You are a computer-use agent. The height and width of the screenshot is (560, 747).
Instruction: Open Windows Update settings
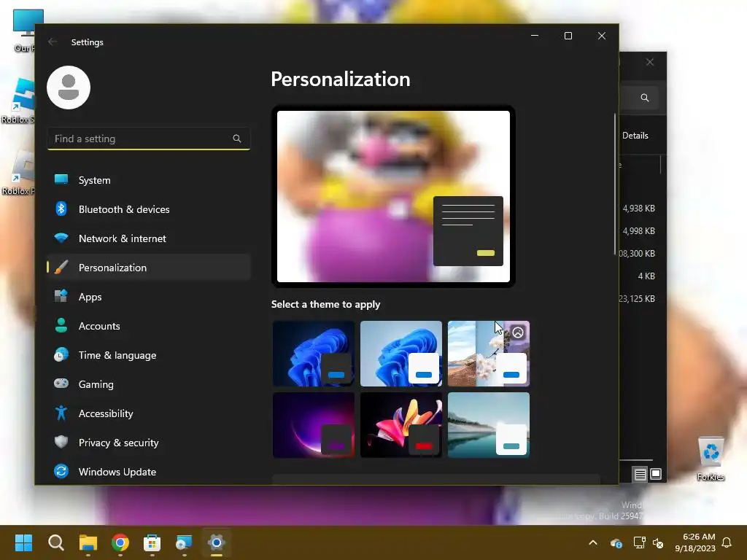pyautogui.click(x=149, y=472)
